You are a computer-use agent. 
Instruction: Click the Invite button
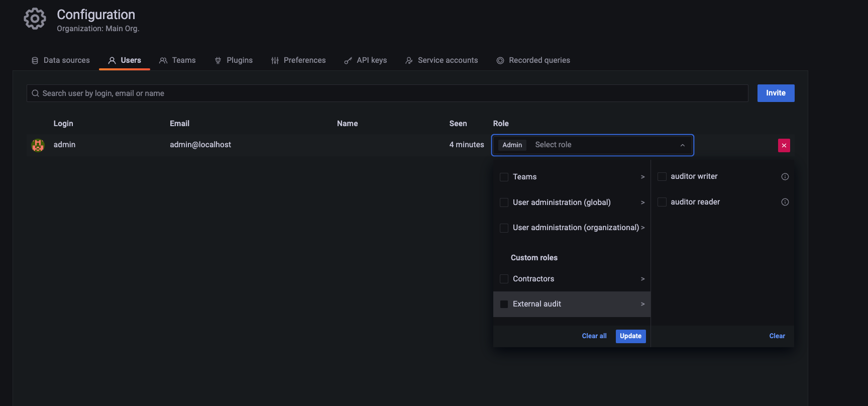point(776,93)
